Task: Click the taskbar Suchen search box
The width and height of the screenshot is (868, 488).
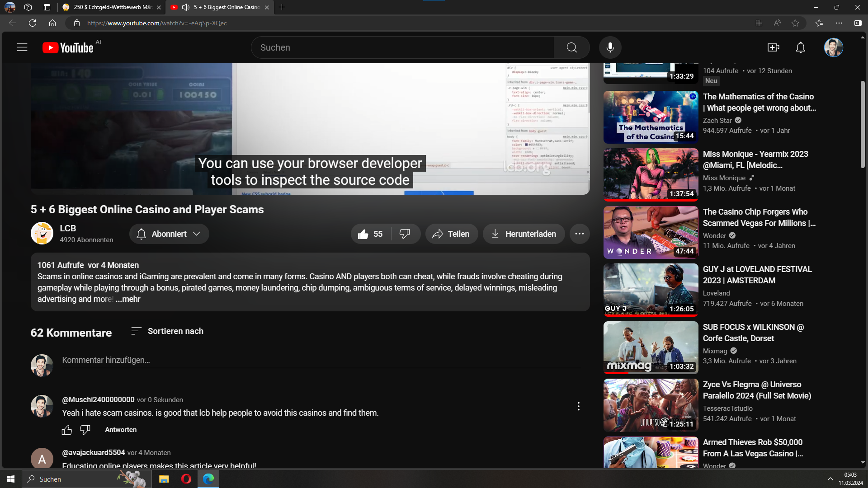Action: [87, 479]
